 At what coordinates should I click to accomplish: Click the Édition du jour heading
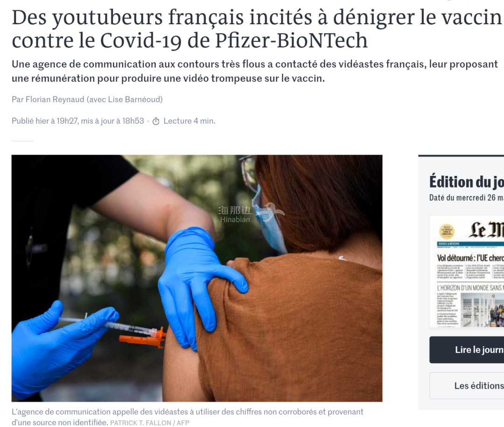point(466,182)
